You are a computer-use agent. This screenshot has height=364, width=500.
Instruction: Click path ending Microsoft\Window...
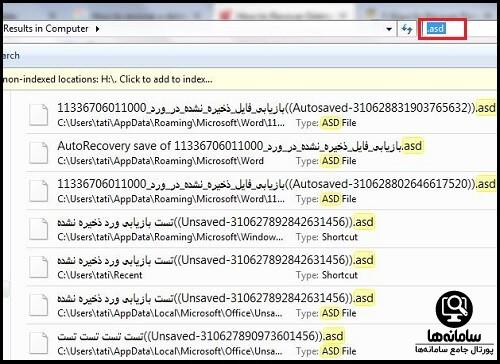click(x=171, y=237)
